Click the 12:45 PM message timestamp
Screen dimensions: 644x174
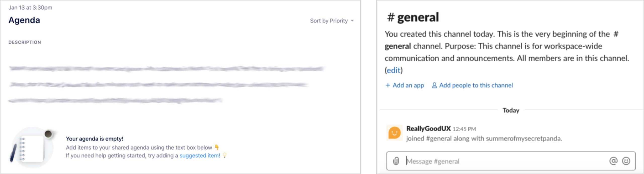464,129
